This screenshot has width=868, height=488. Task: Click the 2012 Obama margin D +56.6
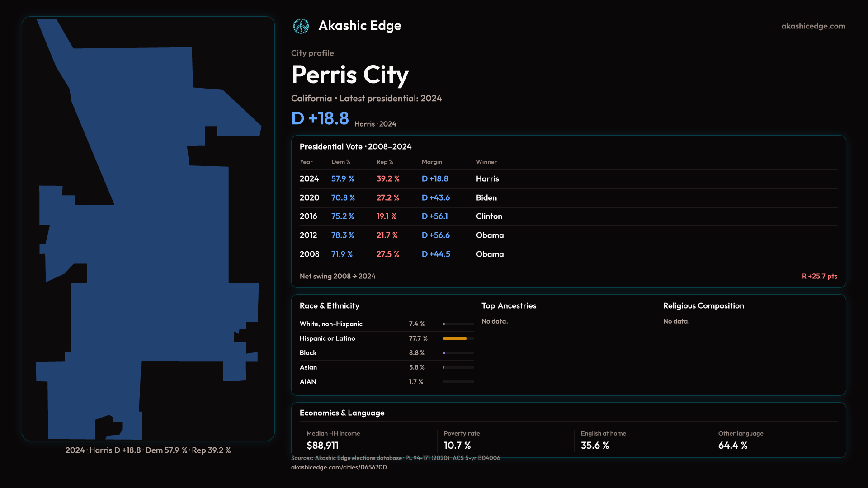click(435, 235)
